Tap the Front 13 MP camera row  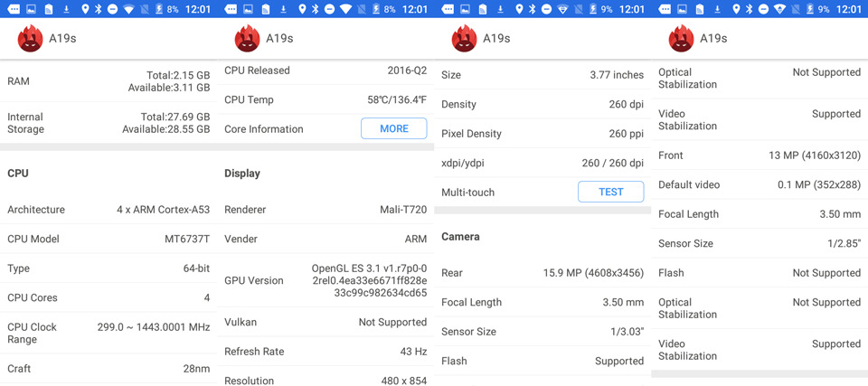(x=759, y=155)
